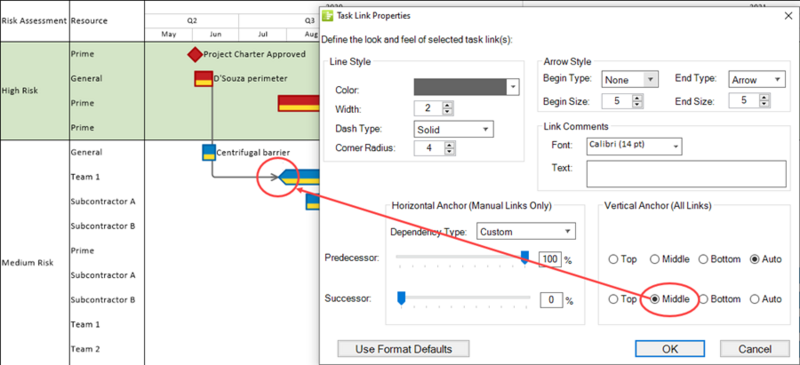Click the Corner Radius spinner arrows

pyautogui.click(x=449, y=149)
